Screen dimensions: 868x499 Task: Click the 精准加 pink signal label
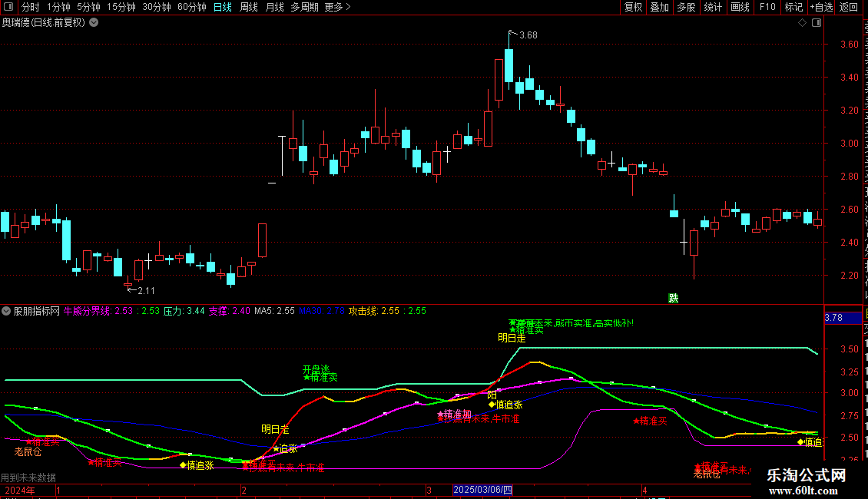455,414
